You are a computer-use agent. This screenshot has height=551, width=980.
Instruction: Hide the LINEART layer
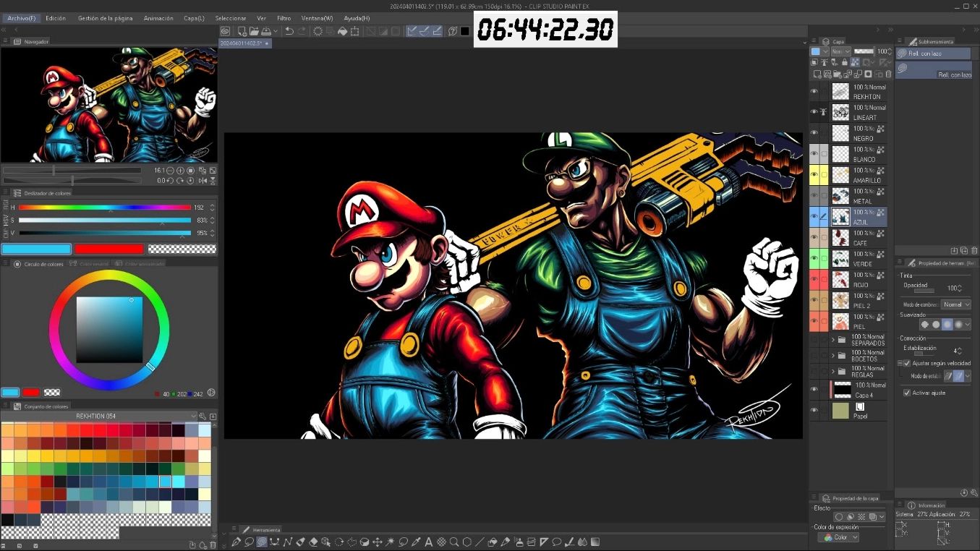point(814,113)
